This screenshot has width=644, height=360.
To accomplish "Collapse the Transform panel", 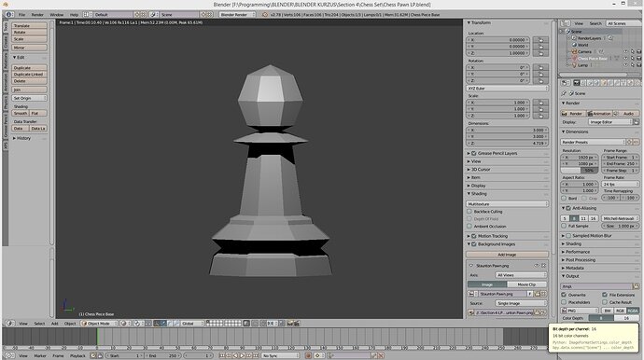I will (x=469, y=22).
